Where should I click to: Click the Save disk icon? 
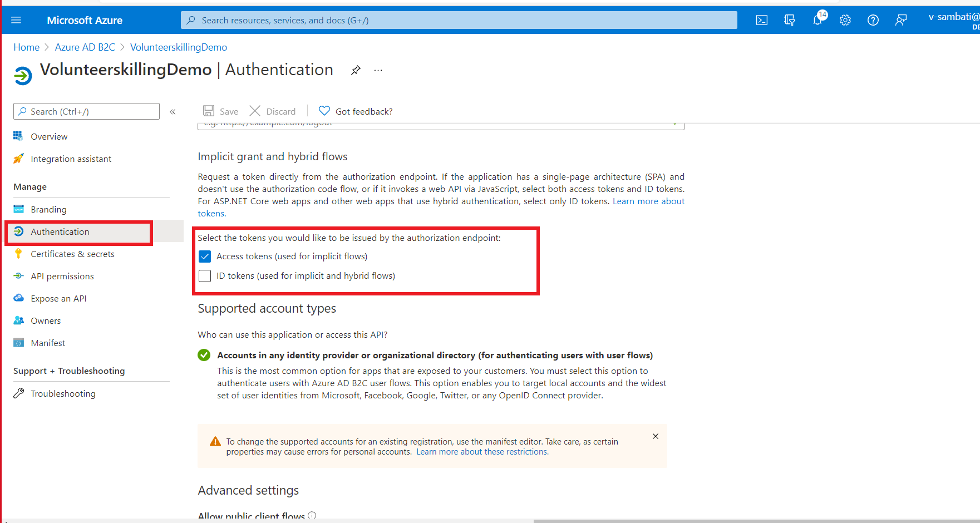pos(209,111)
